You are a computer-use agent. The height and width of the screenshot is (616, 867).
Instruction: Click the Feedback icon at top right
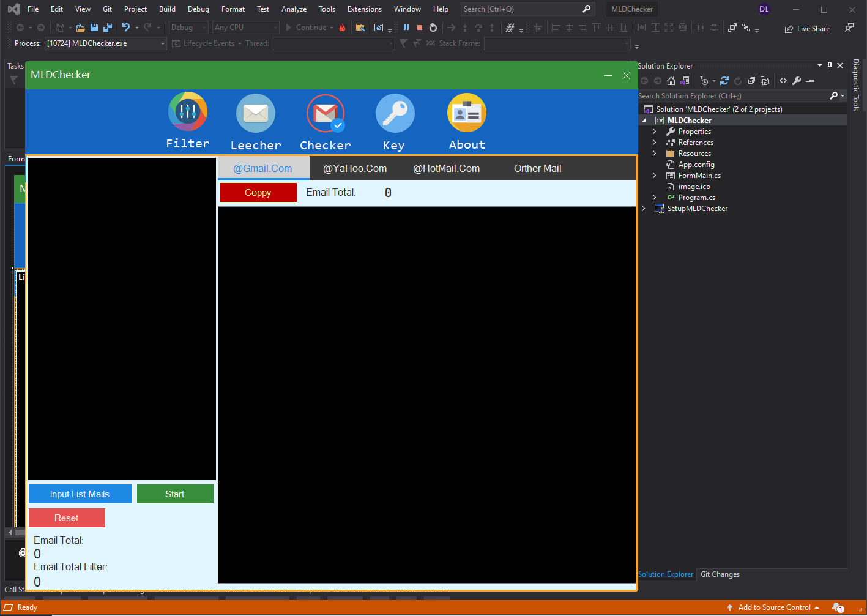[x=849, y=28]
